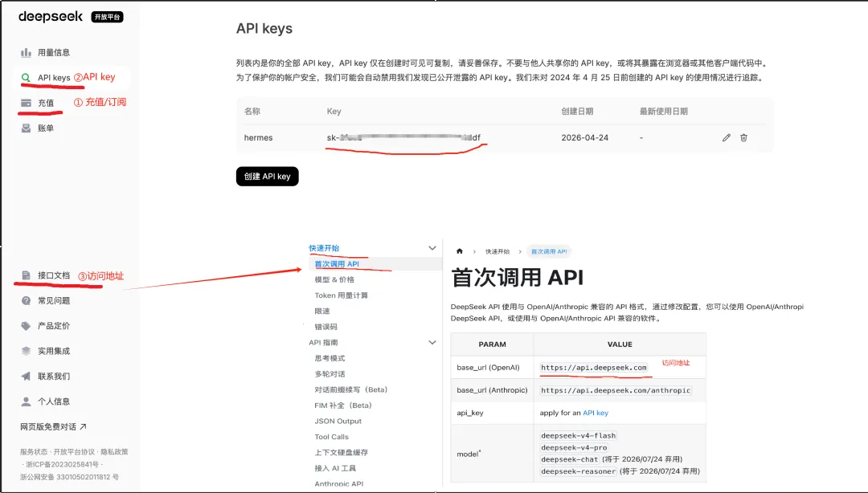
Task: Open the 开放平台协议 footer link
Action: tap(74, 451)
